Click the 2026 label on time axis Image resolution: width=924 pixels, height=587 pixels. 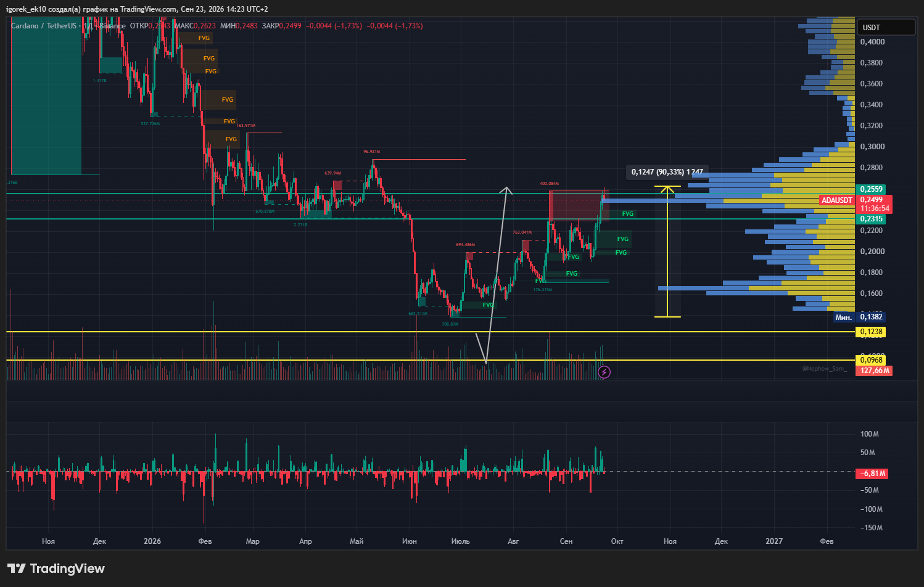pyautogui.click(x=152, y=541)
